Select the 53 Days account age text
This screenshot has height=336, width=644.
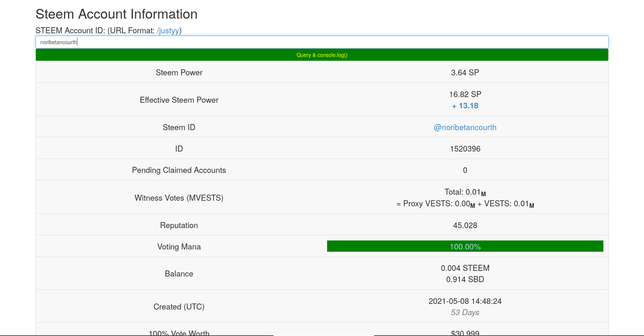coord(465,312)
